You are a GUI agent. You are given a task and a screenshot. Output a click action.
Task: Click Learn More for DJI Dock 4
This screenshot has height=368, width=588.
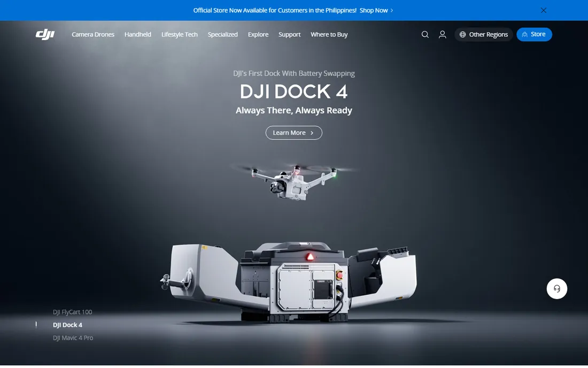[293, 133]
